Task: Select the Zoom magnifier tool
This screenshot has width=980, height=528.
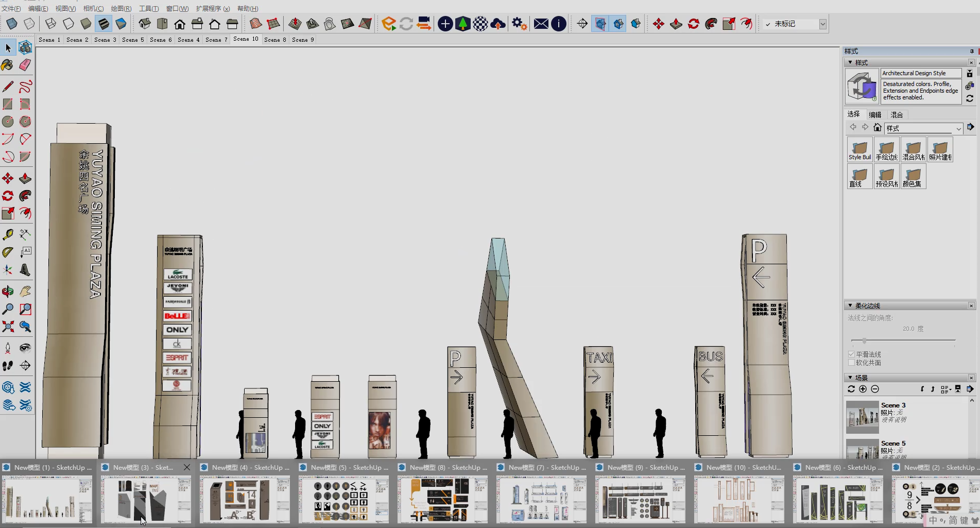Action: [x=8, y=309]
